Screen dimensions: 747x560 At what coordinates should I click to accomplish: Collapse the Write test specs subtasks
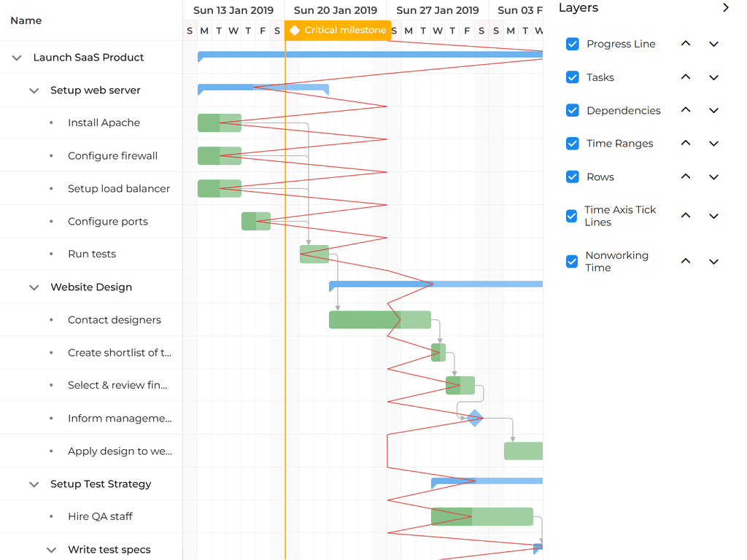coord(50,549)
